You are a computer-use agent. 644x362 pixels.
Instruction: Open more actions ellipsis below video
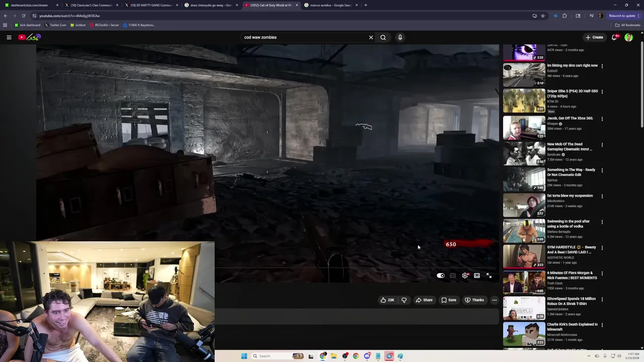coord(495,300)
